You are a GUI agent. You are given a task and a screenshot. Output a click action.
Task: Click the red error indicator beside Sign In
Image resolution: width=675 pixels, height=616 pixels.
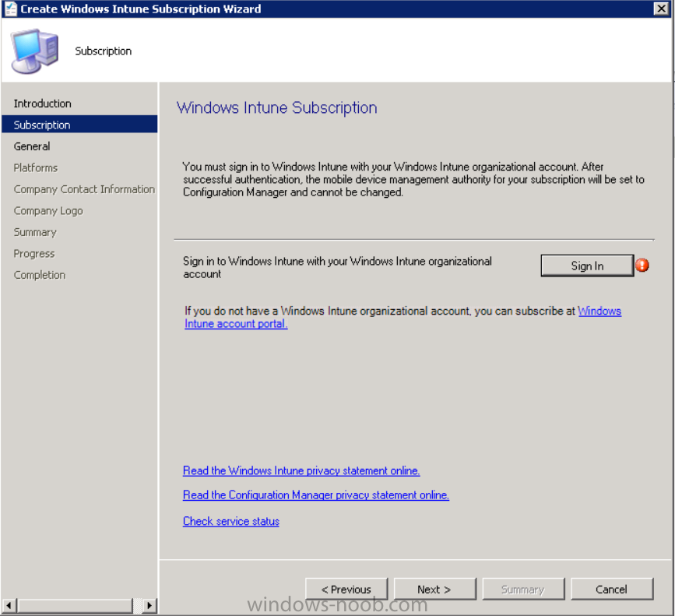(642, 266)
